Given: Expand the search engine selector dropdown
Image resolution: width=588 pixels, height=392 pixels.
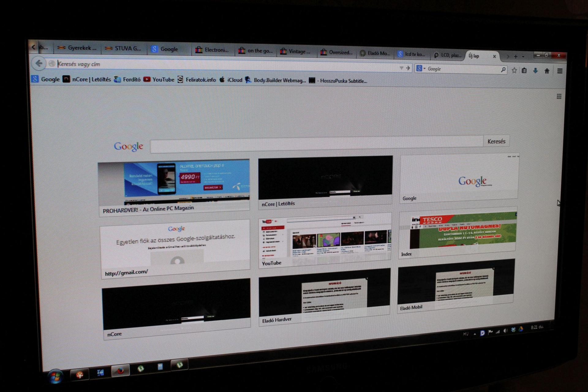Looking at the screenshot, I should tap(421, 69).
